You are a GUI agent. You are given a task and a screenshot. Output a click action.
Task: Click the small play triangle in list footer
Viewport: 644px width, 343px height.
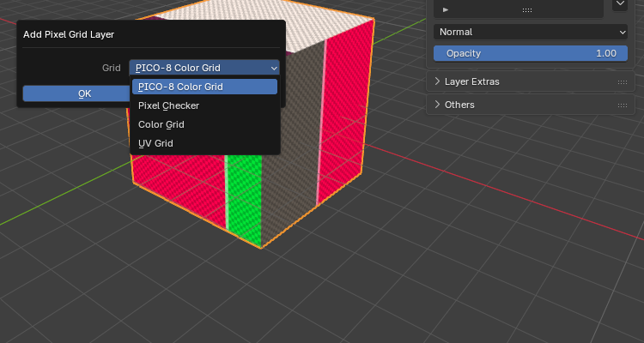[x=446, y=9]
